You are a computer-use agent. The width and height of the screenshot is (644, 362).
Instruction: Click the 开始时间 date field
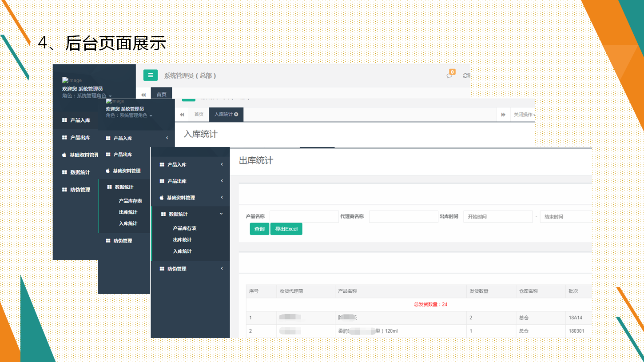point(497,217)
